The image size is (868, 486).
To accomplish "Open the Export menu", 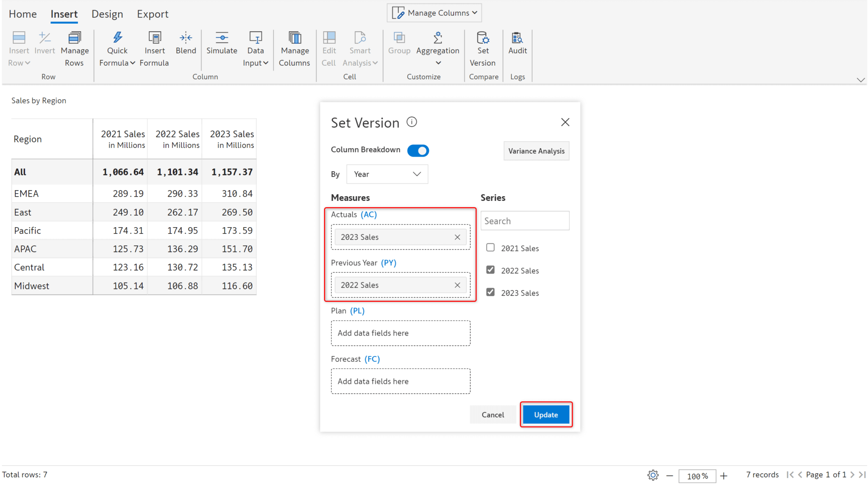I will 153,14.
